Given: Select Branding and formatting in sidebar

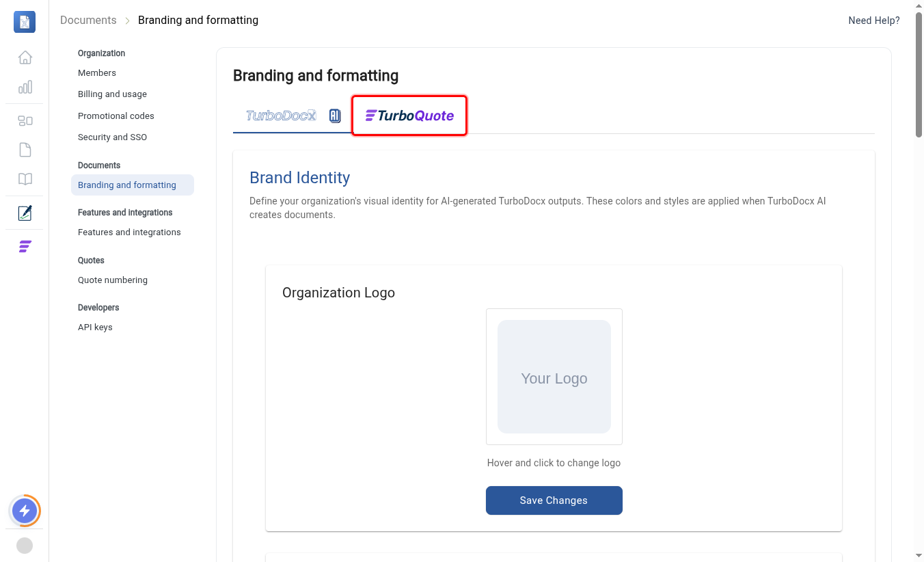Looking at the screenshot, I should click(x=133, y=185).
